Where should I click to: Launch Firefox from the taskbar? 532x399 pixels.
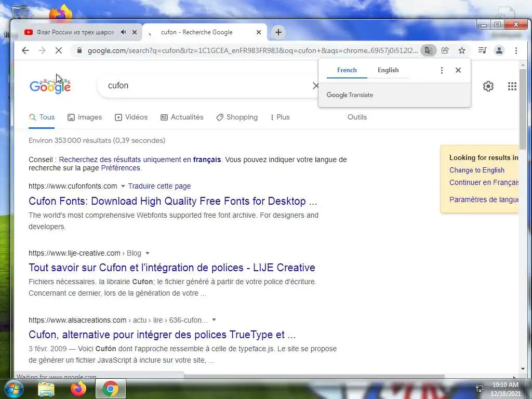pos(78,389)
